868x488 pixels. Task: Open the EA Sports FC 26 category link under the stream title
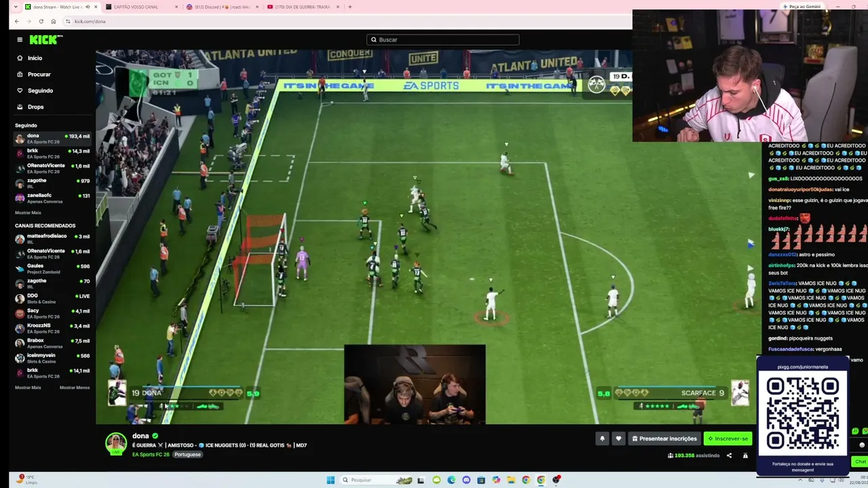click(x=151, y=454)
